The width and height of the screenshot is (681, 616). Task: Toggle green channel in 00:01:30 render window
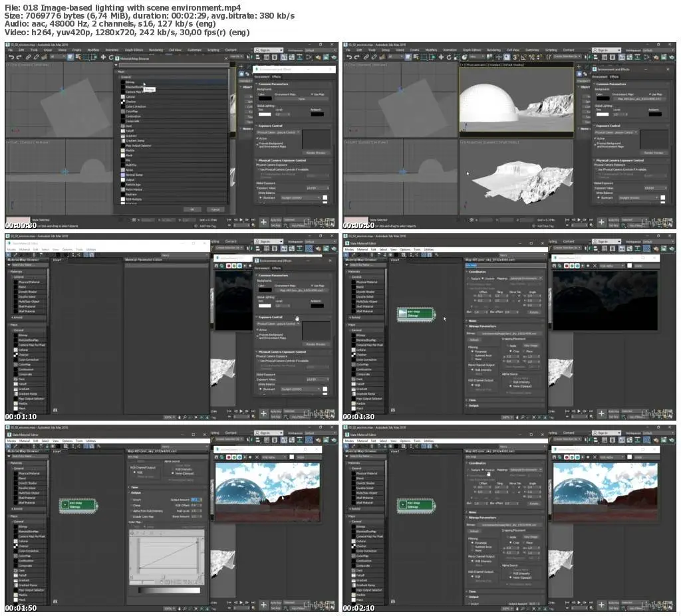click(573, 265)
